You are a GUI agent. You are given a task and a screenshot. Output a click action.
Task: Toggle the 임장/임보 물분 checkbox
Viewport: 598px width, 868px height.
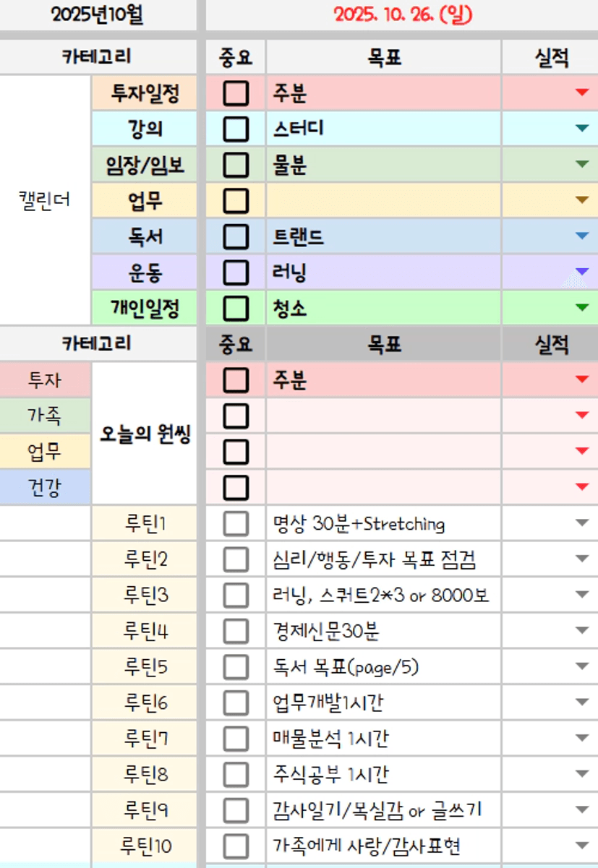coord(236,165)
